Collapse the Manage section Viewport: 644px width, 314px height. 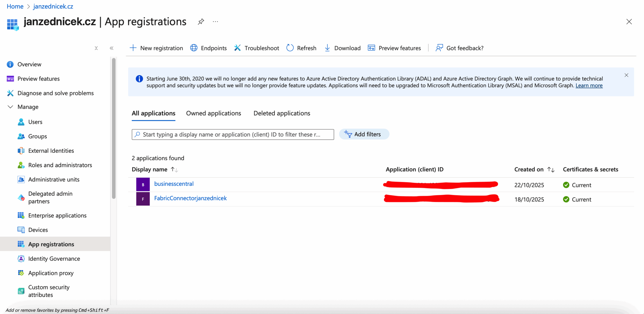(10, 107)
